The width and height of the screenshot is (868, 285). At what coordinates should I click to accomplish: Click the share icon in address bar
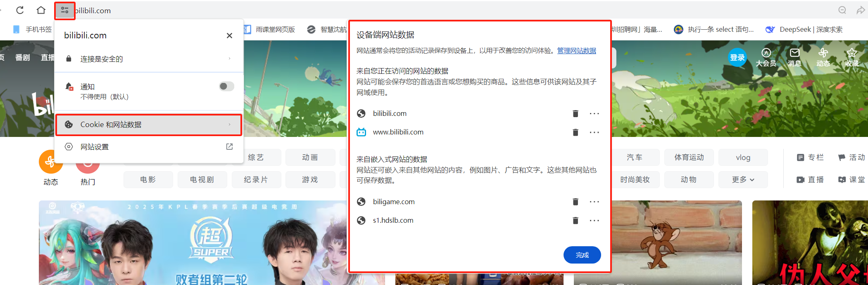click(x=861, y=10)
